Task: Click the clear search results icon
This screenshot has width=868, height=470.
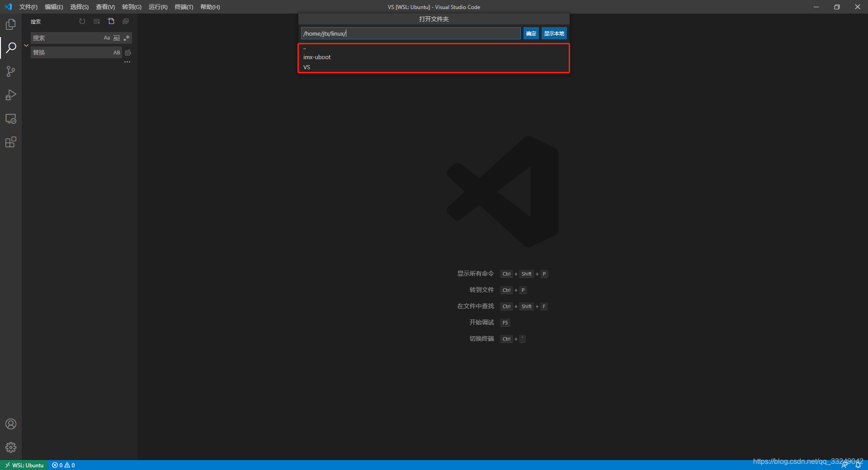Action: [x=97, y=21]
